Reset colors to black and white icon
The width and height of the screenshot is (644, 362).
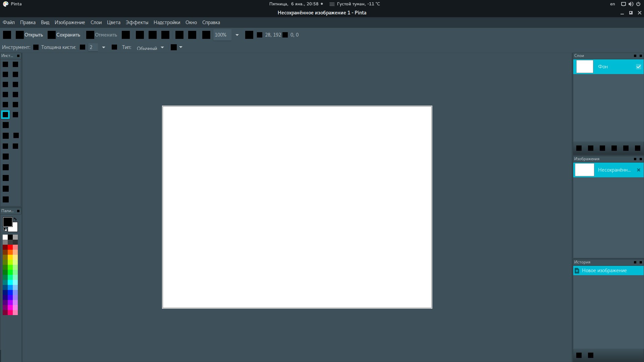point(5,229)
